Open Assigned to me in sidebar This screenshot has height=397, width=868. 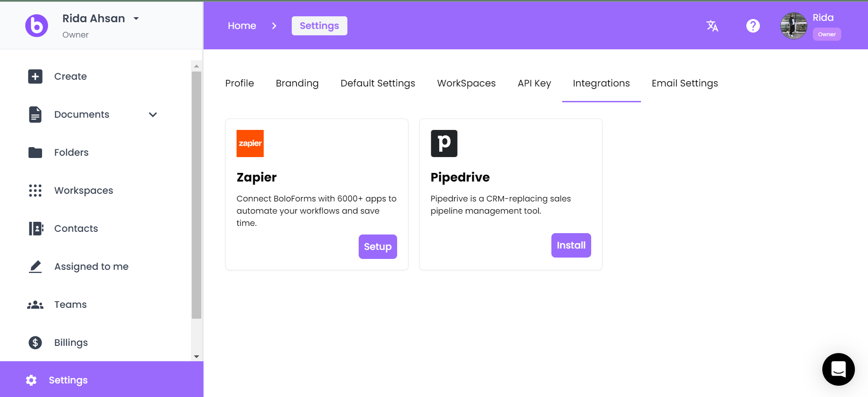(91, 267)
